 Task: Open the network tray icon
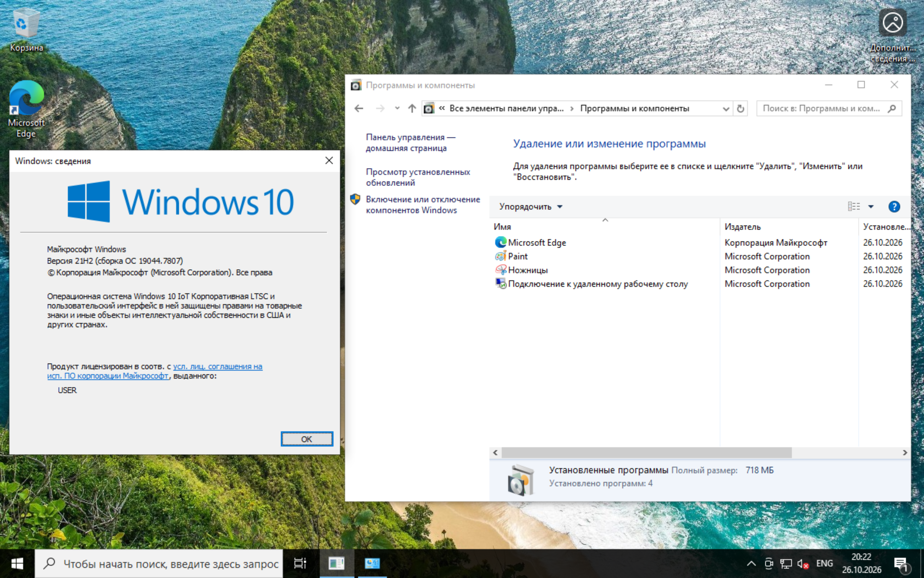[x=786, y=564]
